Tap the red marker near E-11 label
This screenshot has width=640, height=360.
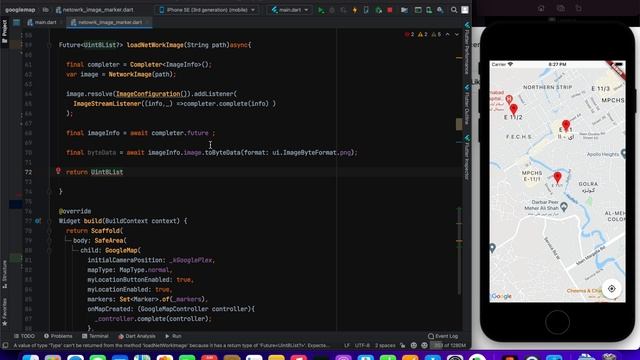tap(566, 125)
